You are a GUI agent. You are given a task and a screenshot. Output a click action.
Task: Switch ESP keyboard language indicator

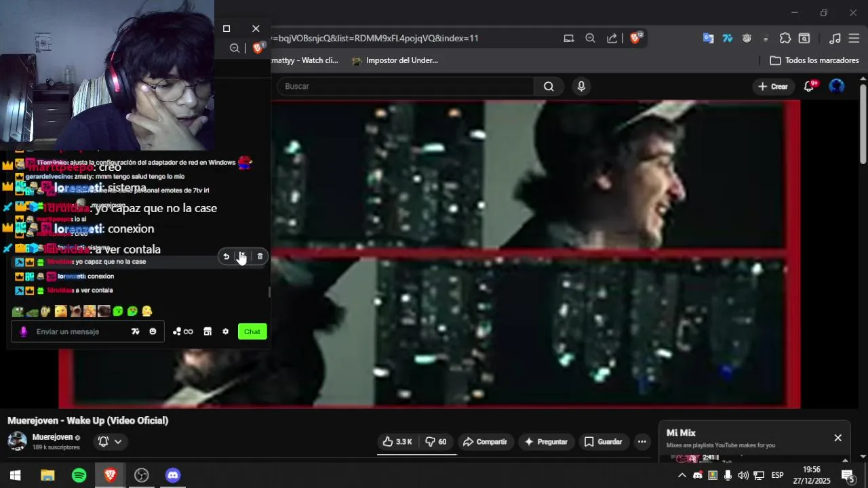[778, 475]
